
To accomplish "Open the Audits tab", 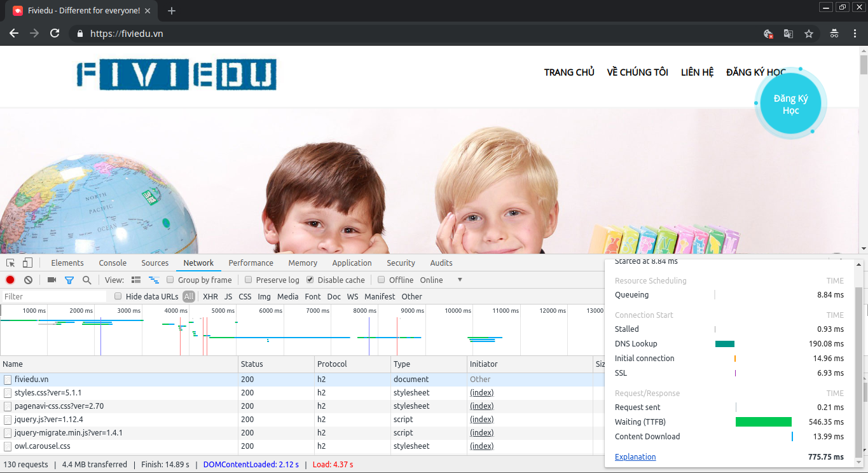I will (x=441, y=263).
